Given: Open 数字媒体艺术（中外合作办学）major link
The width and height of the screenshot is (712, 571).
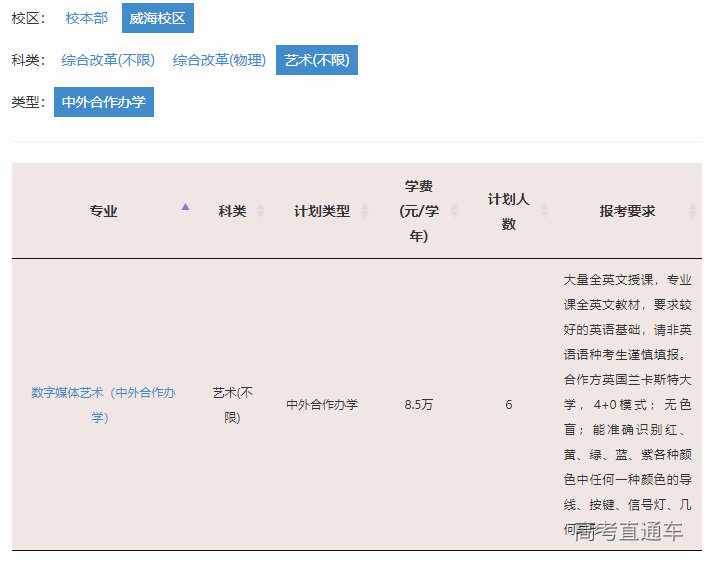Looking at the screenshot, I should pos(103,405).
